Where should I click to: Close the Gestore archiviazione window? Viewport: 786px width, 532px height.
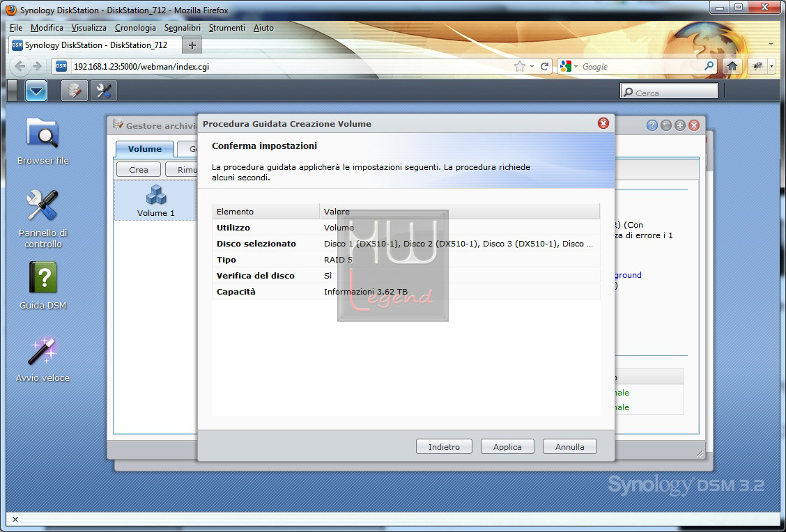[x=694, y=125]
